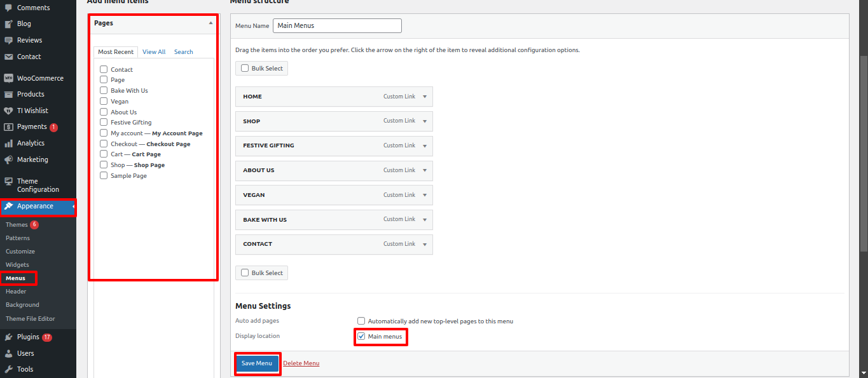Click the Analytics bar chart icon
This screenshot has width=868, height=378.
click(8, 143)
